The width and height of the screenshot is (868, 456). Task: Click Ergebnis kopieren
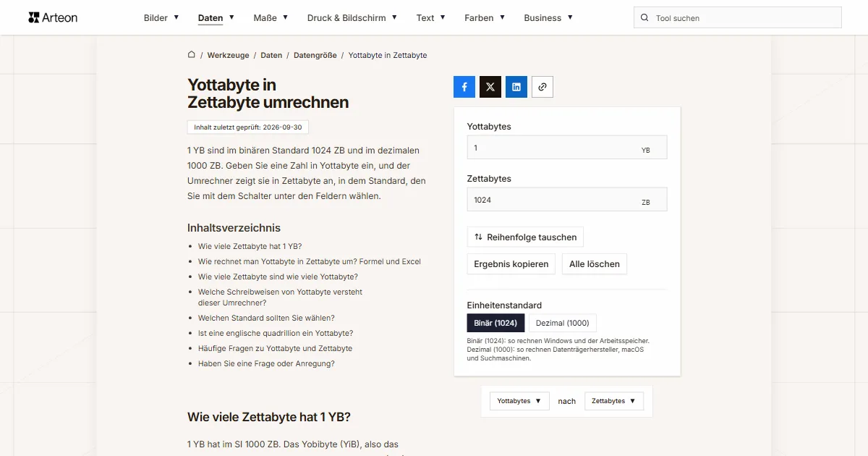click(x=511, y=264)
